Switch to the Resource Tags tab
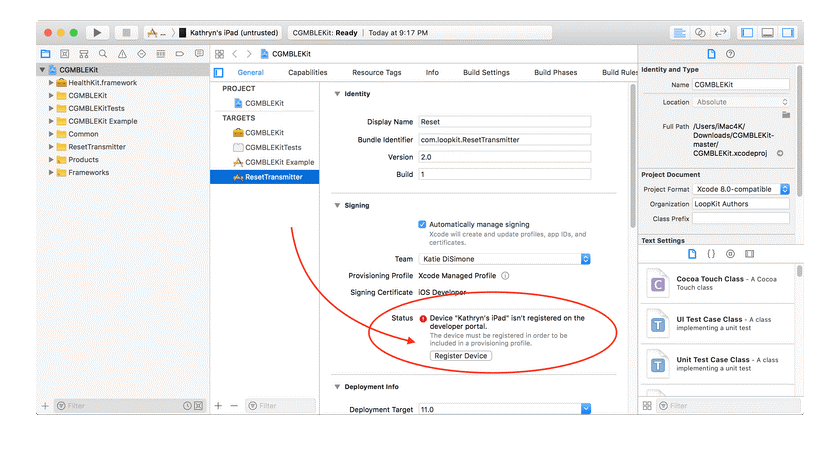840x466 pixels. click(x=377, y=72)
